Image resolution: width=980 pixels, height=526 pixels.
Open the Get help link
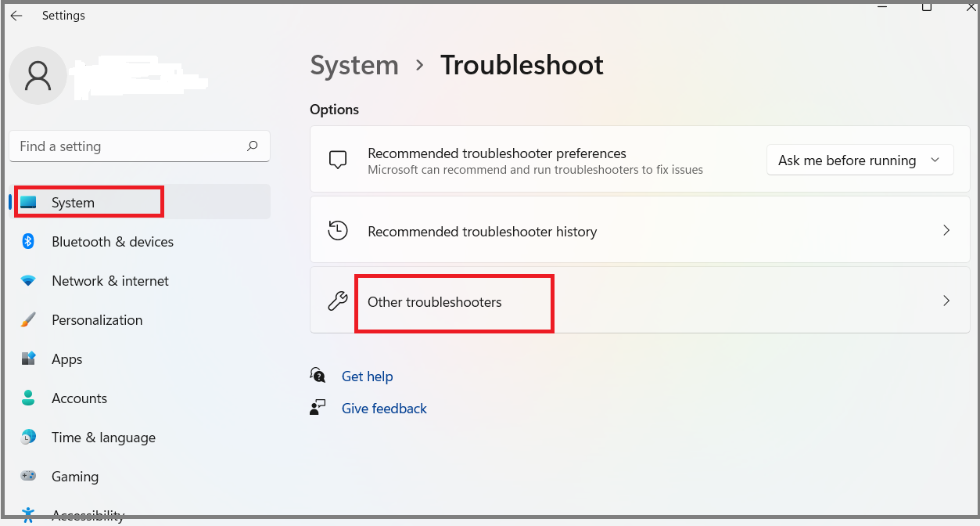(367, 376)
